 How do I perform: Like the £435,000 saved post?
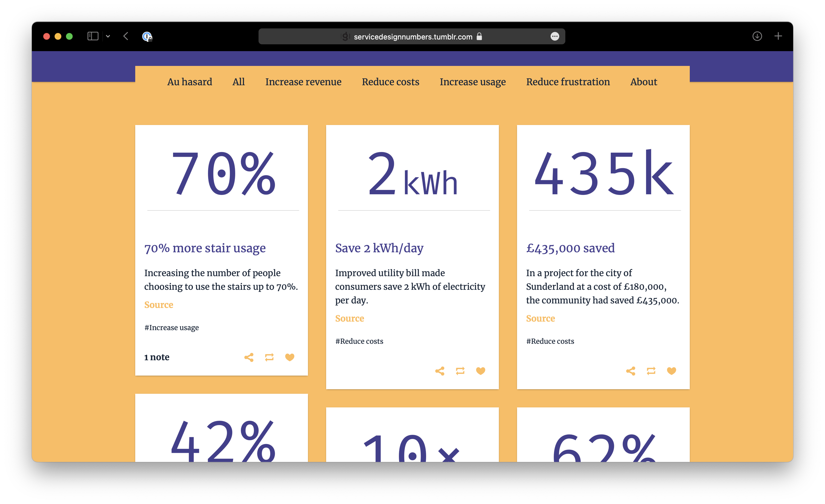[671, 371]
